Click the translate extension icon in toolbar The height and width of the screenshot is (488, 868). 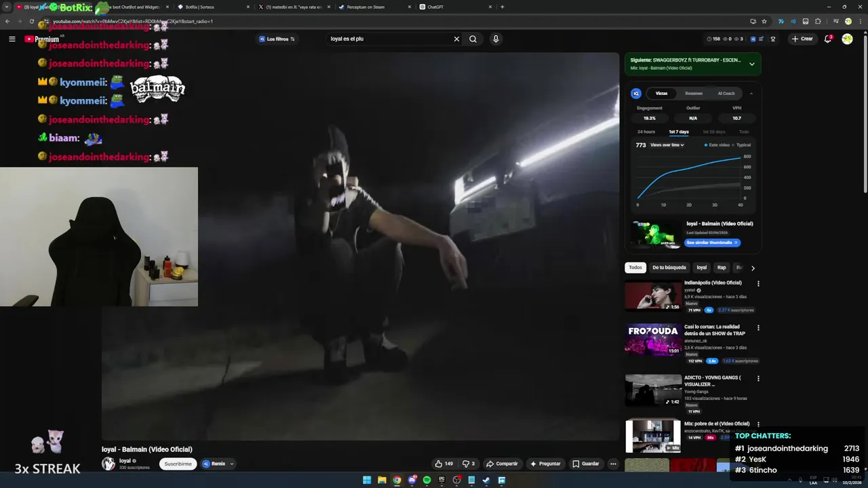pyautogui.click(x=781, y=21)
